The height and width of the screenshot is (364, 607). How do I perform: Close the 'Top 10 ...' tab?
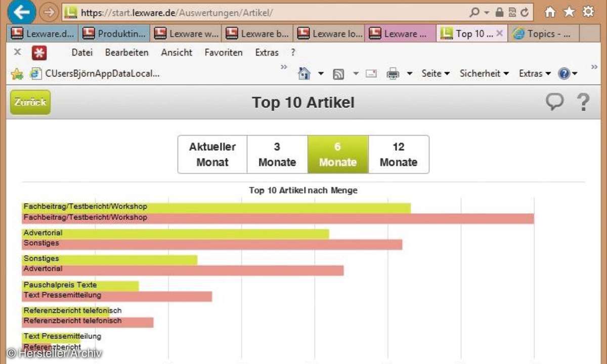click(499, 33)
